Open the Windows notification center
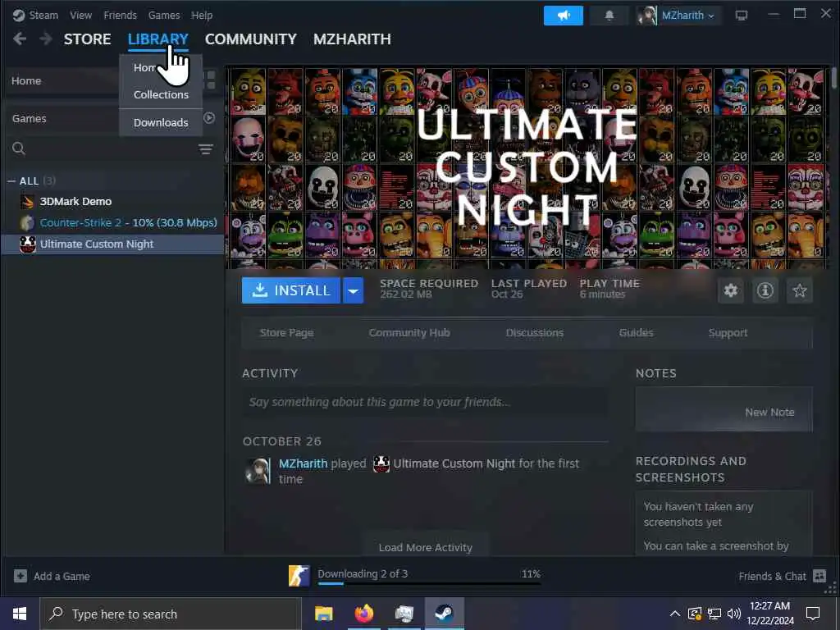Viewport: 840px width, 630px height. point(813,614)
